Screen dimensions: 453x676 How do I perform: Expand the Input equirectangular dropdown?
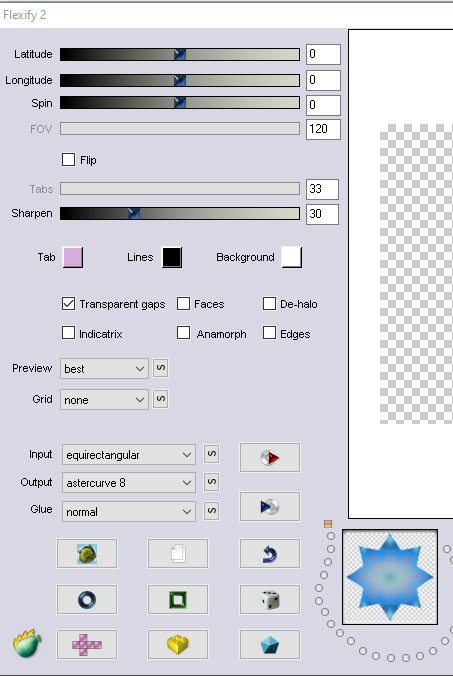tap(129, 455)
